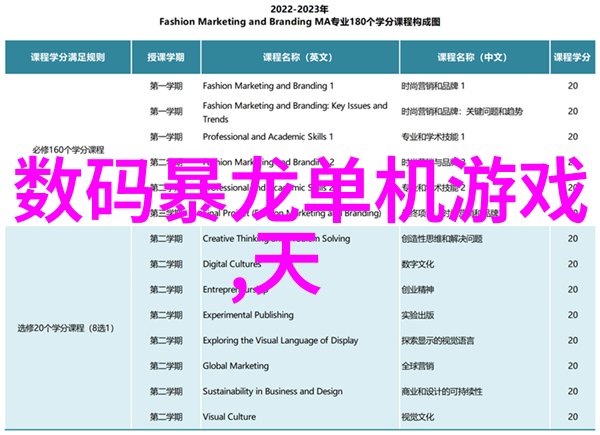600x435 pixels.
Task: Select the cell '数字文化'
Action: point(417,264)
